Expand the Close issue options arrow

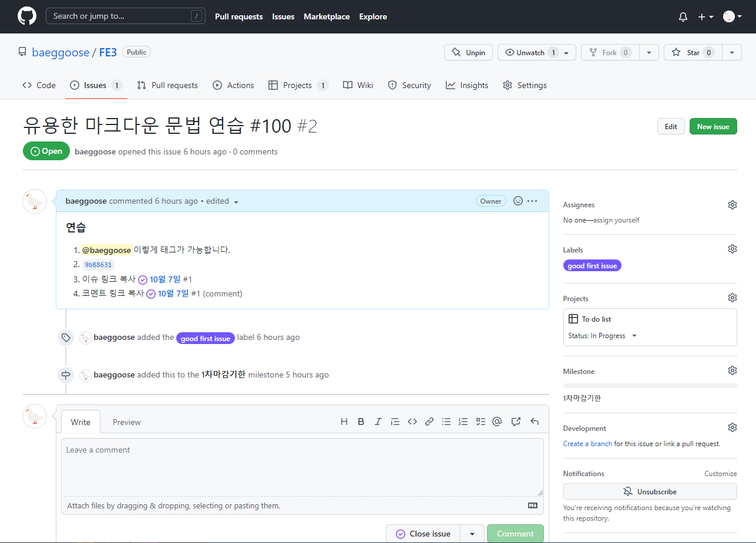[472, 534]
